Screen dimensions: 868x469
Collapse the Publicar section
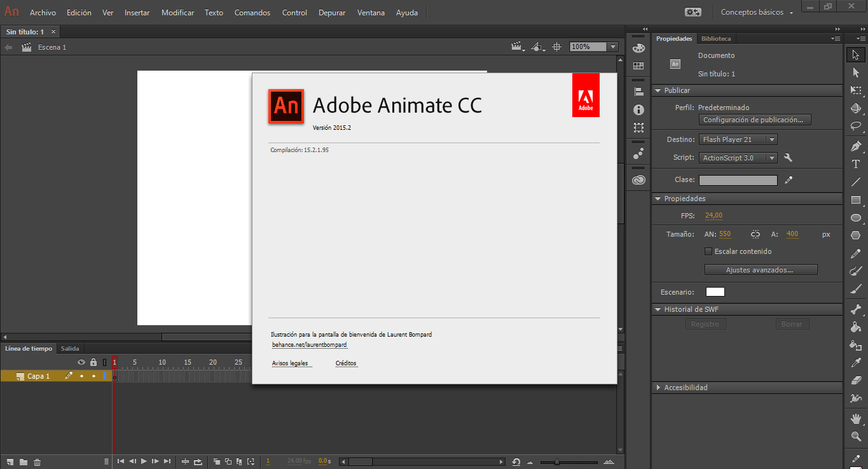pos(659,90)
